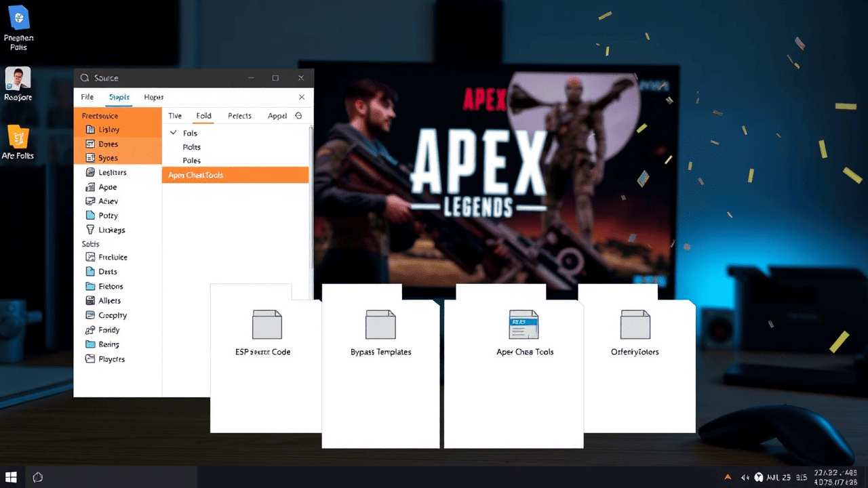868x488 pixels.
Task: Switch to the Appel tab
Action: (277, 116)
